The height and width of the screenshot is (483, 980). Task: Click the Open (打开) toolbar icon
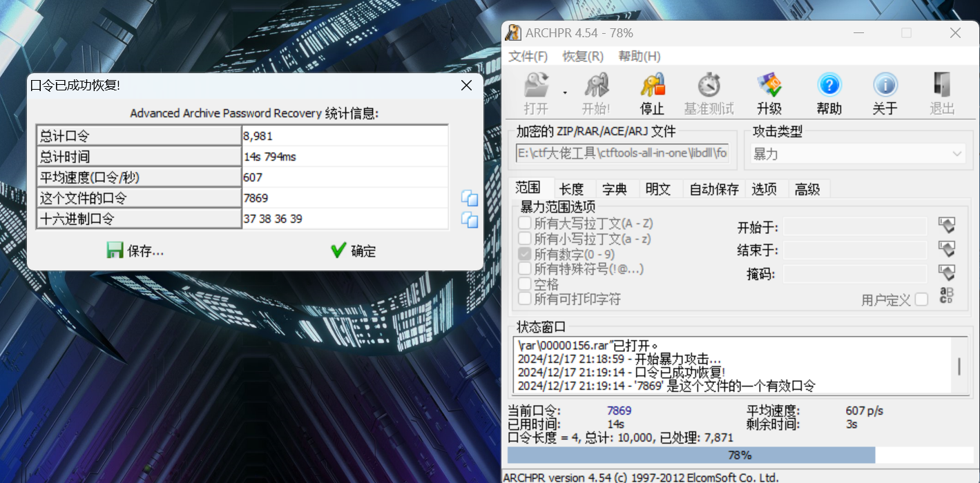coord(536,93)
